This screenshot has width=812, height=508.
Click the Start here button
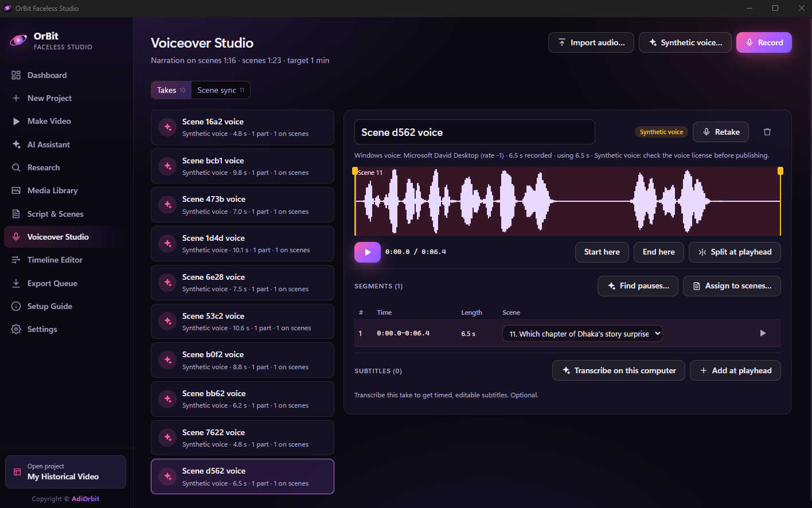[602, 252]
